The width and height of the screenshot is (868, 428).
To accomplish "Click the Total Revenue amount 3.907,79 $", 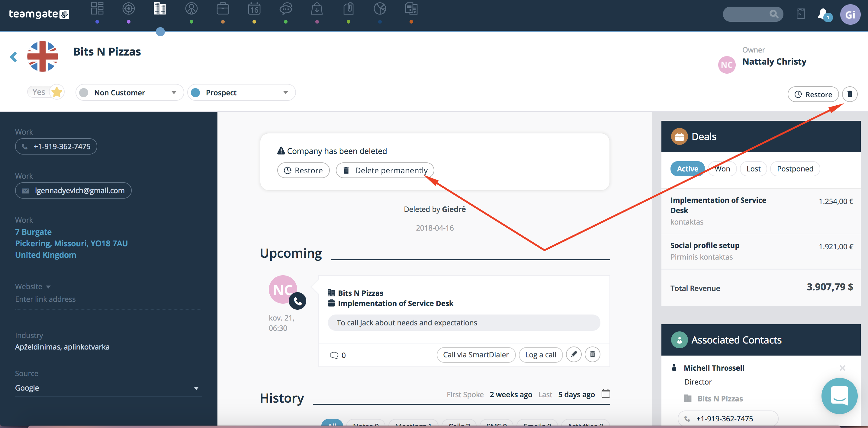I will click(830, 287).
